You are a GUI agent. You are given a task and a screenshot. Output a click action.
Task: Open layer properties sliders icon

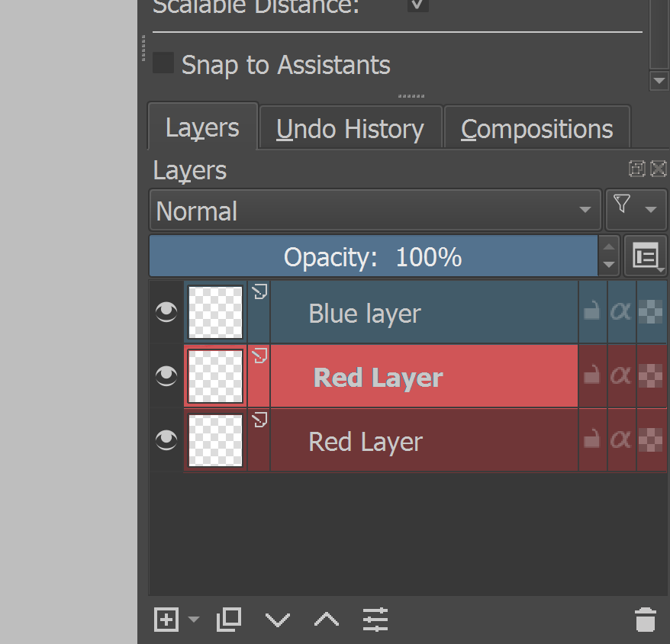pos(375,620)
